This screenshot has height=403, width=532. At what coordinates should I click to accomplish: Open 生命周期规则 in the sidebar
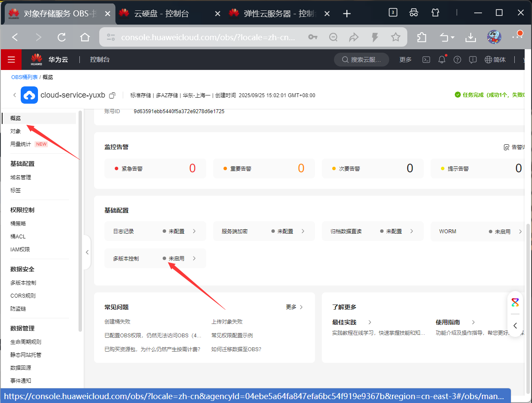tap(26, 342)
